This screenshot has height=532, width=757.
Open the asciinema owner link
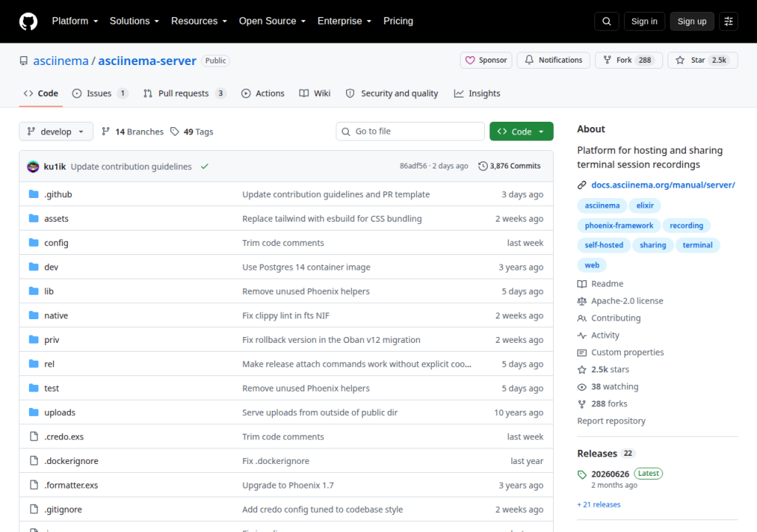pyautogui.click(x=61, y=61)
